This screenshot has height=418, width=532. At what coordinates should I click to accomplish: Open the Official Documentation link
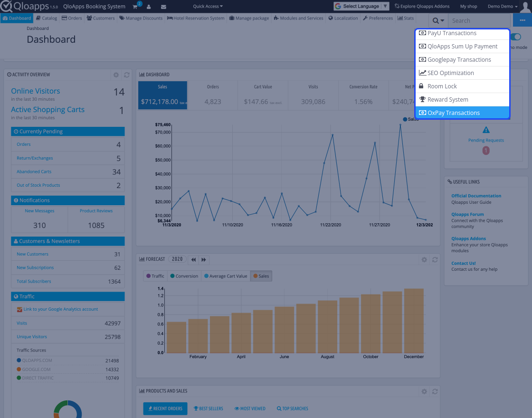point(476,195)
